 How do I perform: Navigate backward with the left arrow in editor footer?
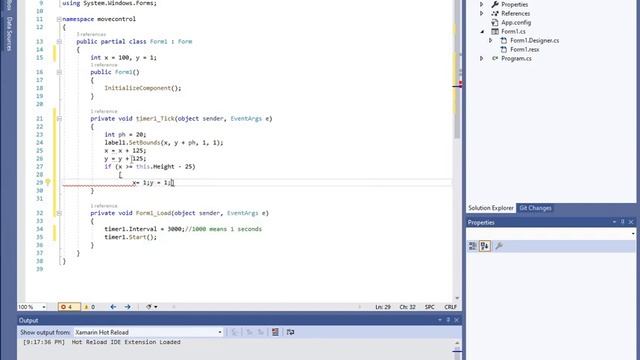[x=113, y=307]
